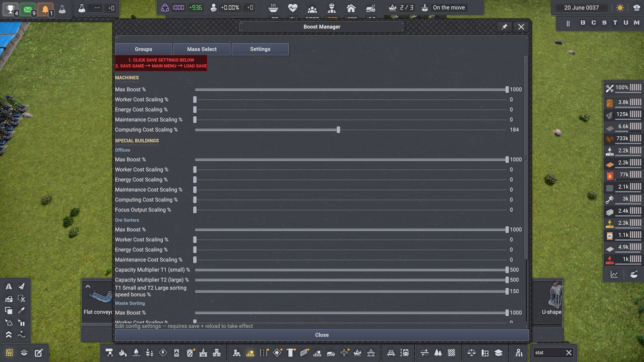644x362 pixels.
Task: Open the statistics chart icon
Action: 614,274
